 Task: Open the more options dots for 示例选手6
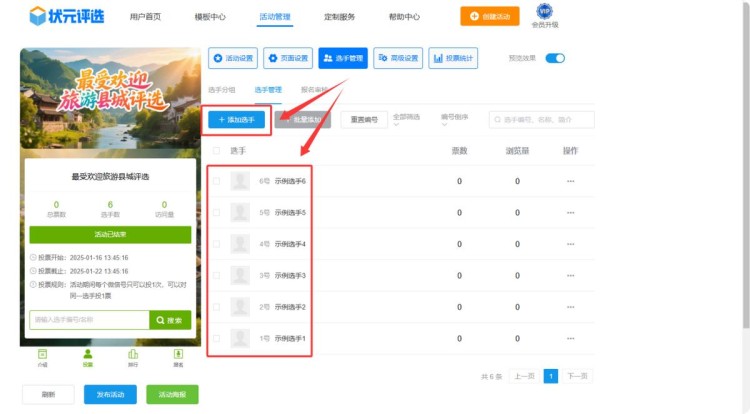[570, 182]
